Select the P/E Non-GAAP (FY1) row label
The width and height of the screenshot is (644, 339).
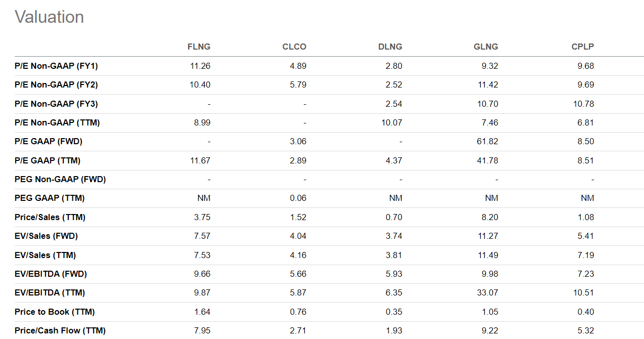click(56, 66)
